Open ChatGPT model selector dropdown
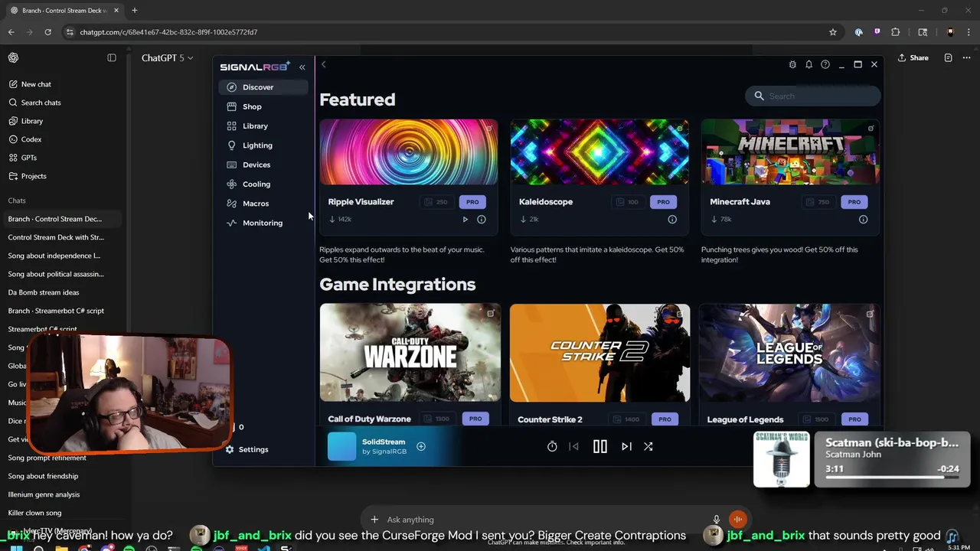980x551 pixels. pyautogui.click(x=167, y=58)
